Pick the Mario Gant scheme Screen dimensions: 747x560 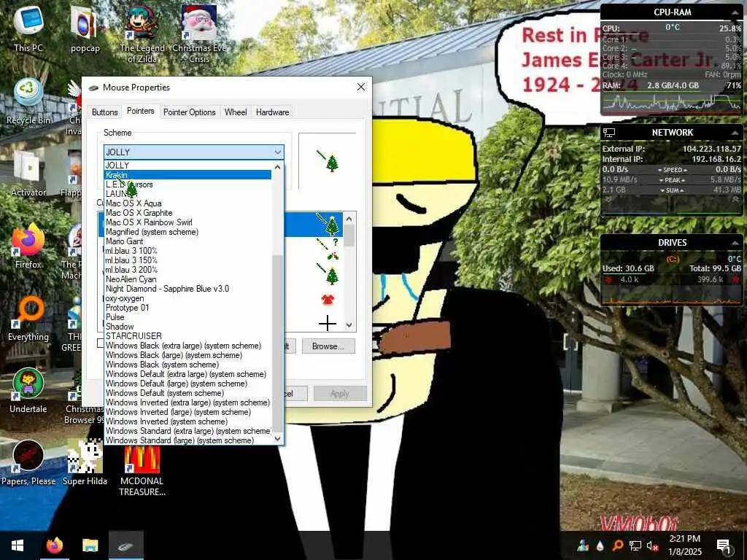point(187,241)
